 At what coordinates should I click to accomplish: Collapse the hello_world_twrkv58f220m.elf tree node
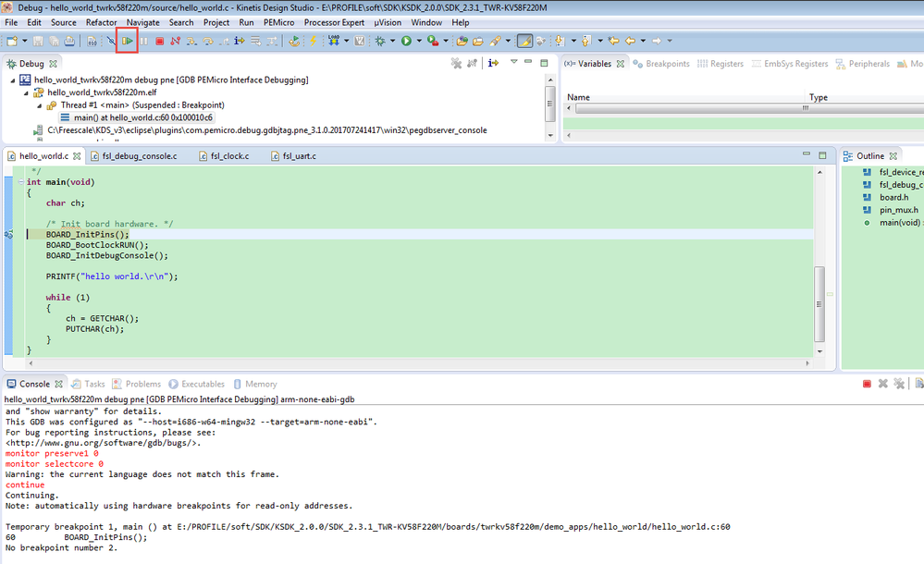pyautogui.click(x=26, y=92)
